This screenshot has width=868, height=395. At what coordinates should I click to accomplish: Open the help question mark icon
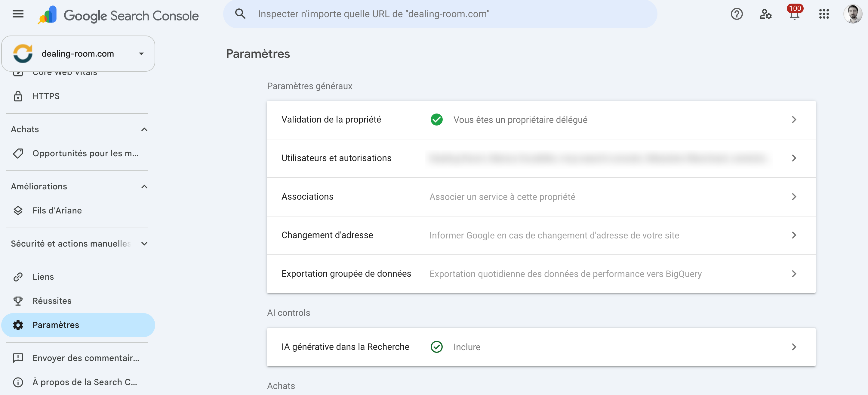pos(737,14)
